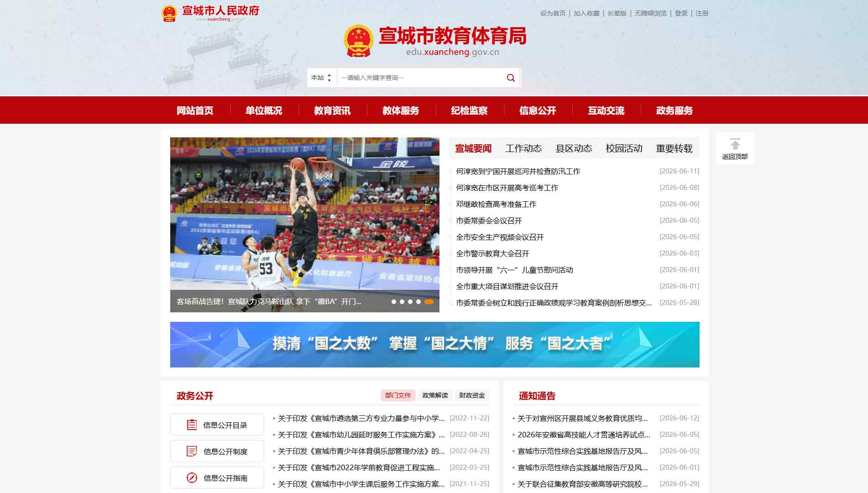Click the 注册 link
The image size is (868, 493).
click(702, 13)
